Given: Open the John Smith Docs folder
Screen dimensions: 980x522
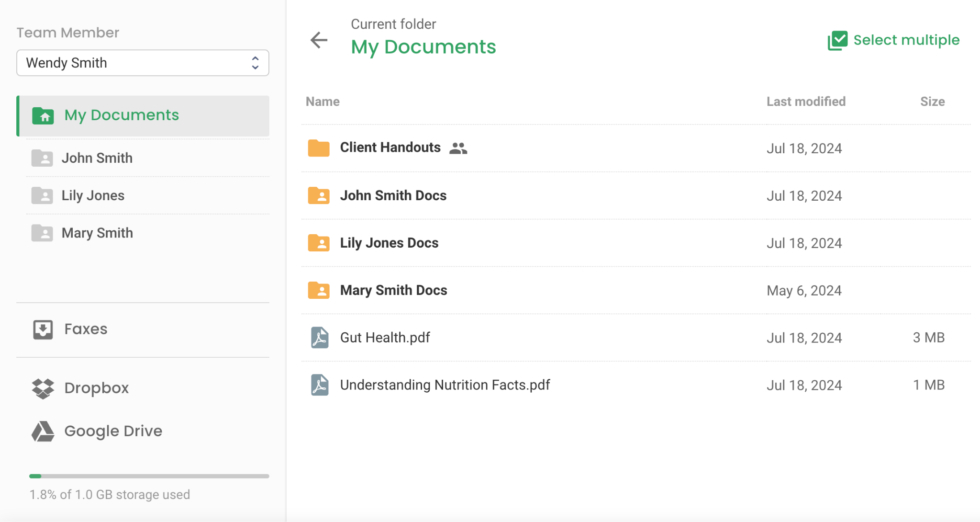Looking at the screenshot, I should click(x=393, y=195).
